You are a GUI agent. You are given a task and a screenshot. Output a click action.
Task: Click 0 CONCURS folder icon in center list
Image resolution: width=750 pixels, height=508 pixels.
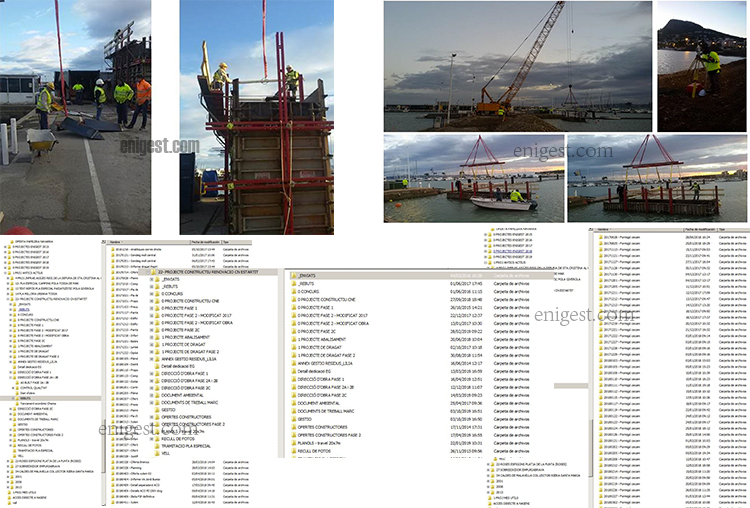pos(294,291)
